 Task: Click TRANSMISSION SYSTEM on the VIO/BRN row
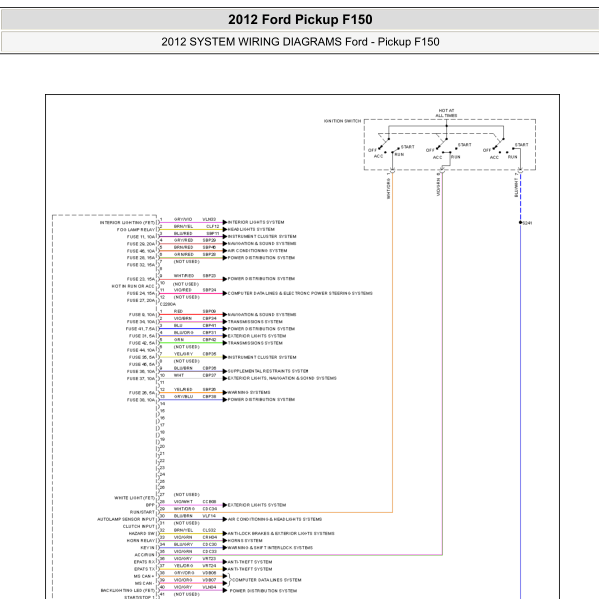[x=255, y=322]
